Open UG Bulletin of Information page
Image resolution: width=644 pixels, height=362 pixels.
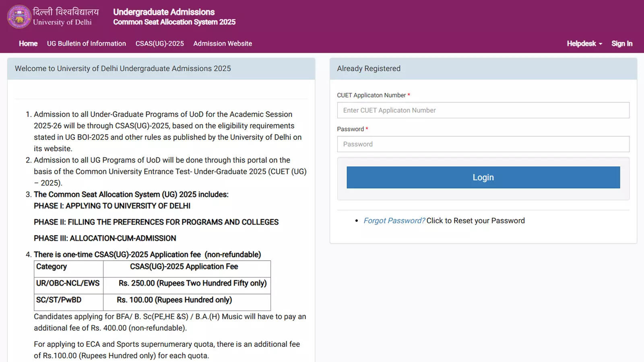87,43
